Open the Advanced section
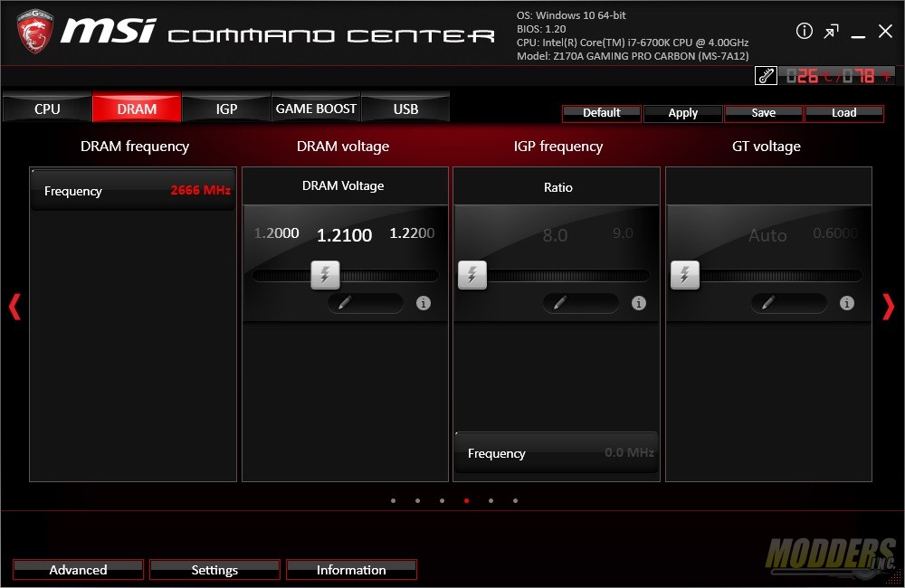Image resolution: width=905 pixels, height=588 pixels. tap(78, 570)
